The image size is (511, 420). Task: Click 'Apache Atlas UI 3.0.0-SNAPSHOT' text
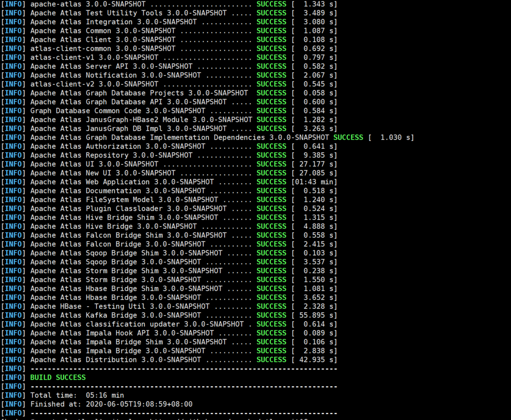[94, 164]
